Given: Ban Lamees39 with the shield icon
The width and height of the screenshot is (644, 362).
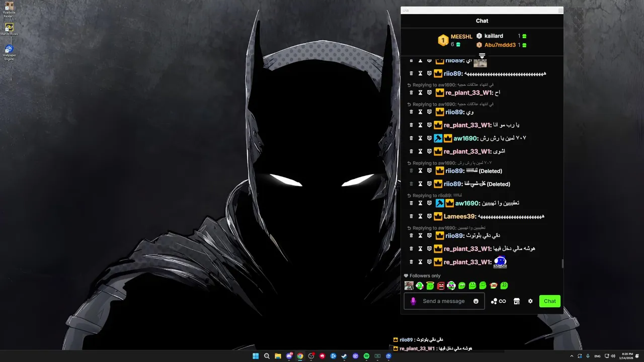Looking at the screenshot, I should [429, 216].
